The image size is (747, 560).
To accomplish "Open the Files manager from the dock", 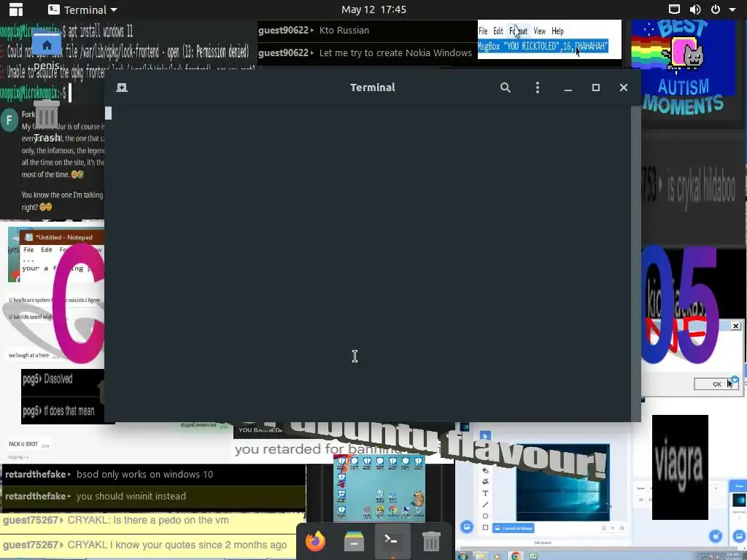I will tap(354, 542).
